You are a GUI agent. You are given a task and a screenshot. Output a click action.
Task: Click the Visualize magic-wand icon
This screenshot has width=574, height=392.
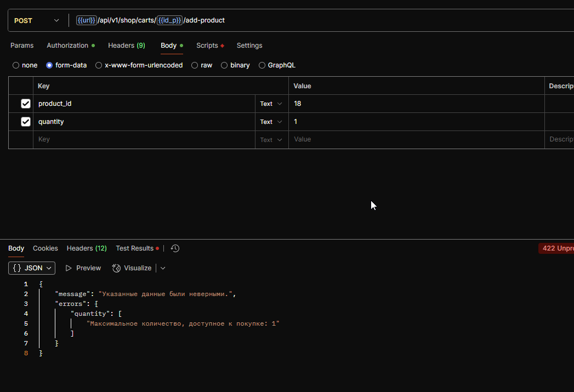click(116, 268)
